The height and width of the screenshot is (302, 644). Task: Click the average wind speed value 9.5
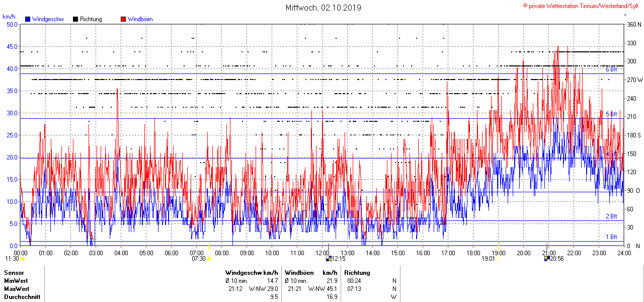274,297
